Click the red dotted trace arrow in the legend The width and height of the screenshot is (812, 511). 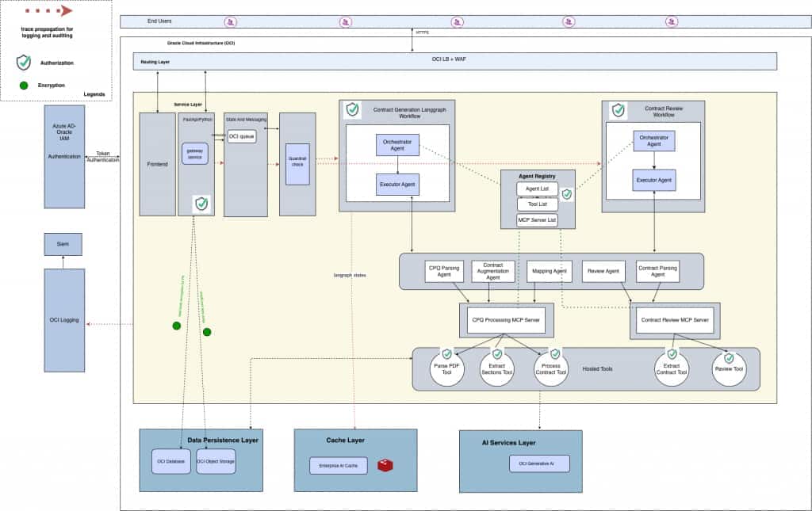48,11
